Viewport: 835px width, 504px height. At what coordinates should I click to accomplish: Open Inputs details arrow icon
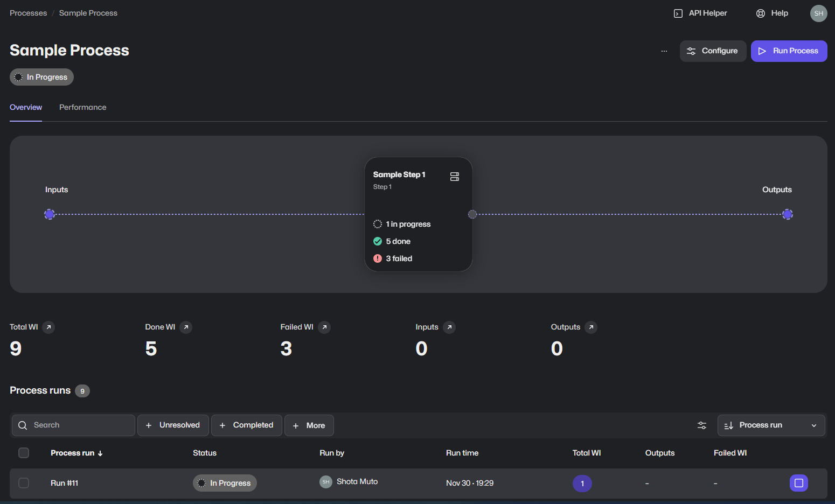(449, 327)
